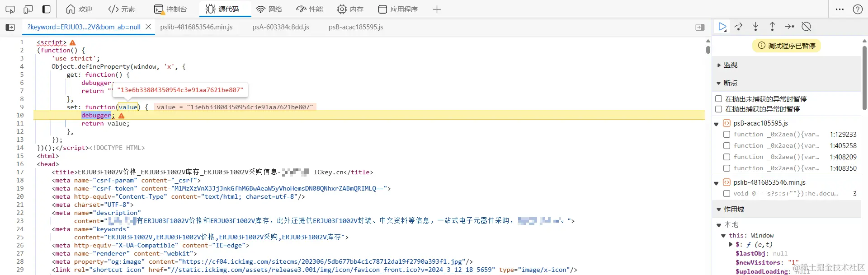This screenshot has width=868, height=275.
Task: Toggle breakpoint at 1:405258
Action: [x=726, y=145]
